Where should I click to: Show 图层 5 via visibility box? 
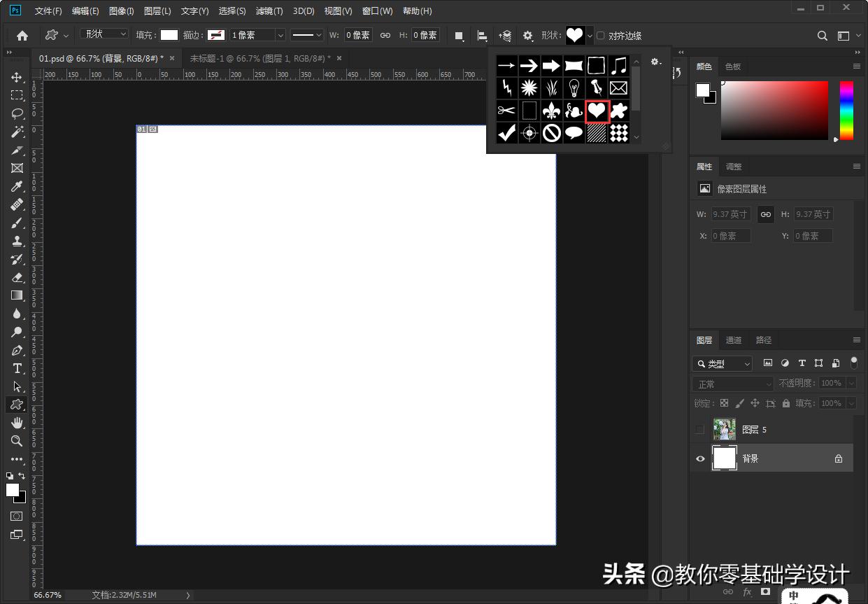(700, 430)
